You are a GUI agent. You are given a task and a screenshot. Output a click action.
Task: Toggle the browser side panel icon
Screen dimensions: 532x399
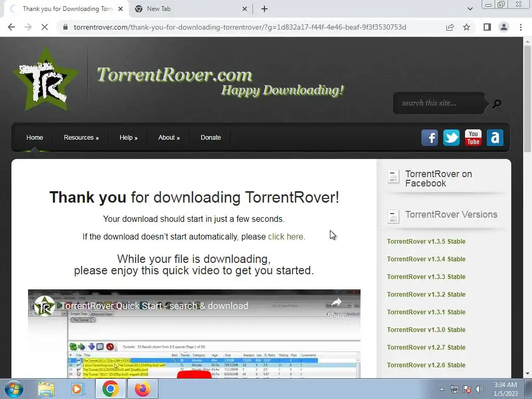point(487,27)
